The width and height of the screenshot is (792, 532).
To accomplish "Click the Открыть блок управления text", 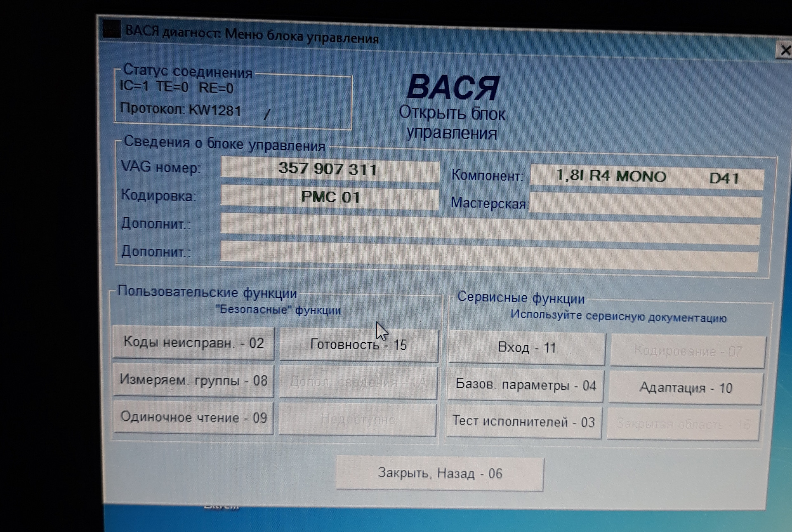I will pos(452,123).
